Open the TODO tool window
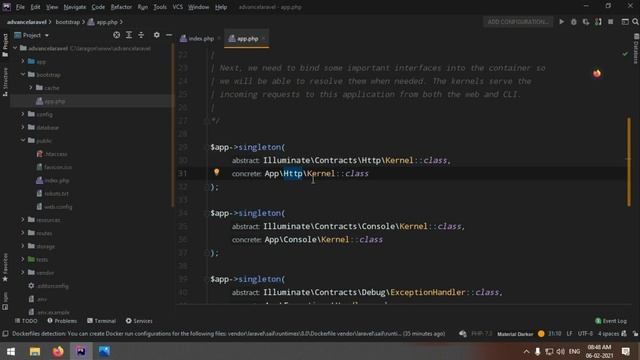 pos(26,321)
